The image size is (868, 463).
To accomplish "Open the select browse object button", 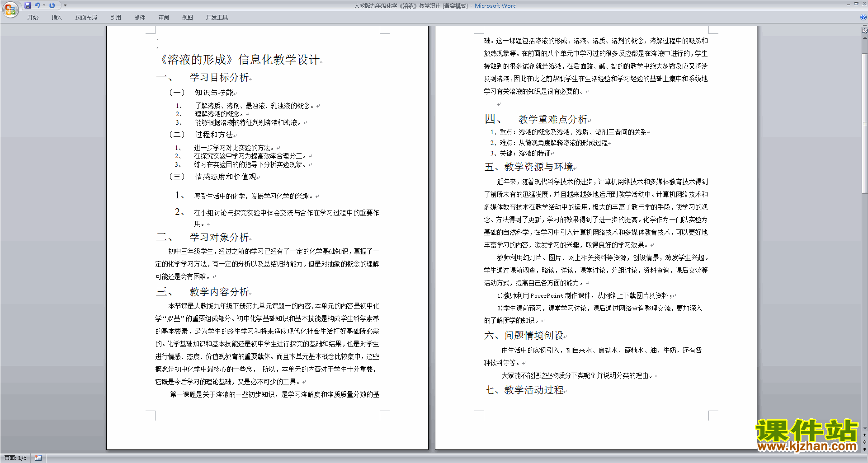I will pos(865,442).
